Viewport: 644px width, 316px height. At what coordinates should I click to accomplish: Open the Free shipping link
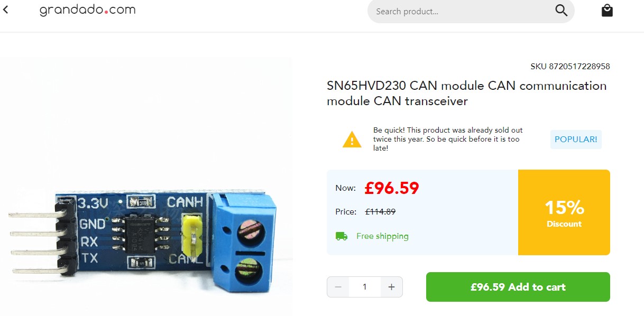pyautogui.click(x=382, y=236)
